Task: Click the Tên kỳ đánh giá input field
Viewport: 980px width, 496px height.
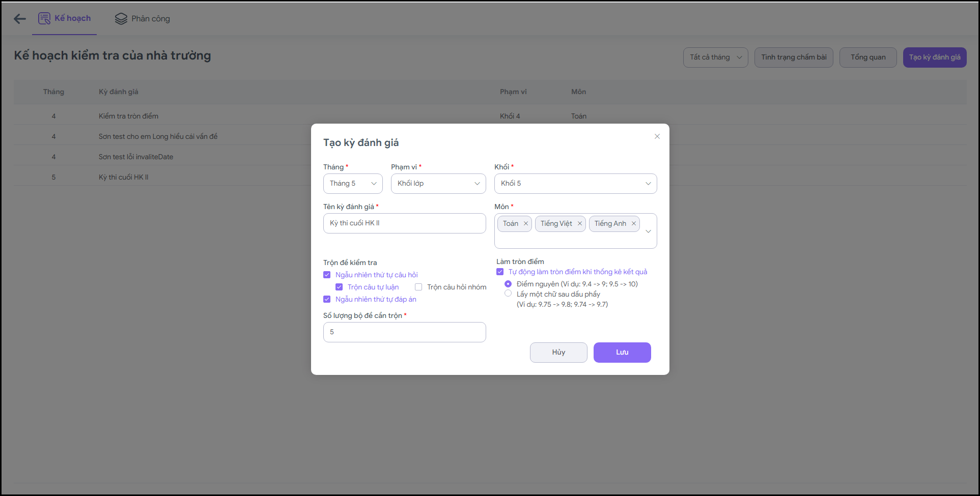Action: tap(404, 223)
